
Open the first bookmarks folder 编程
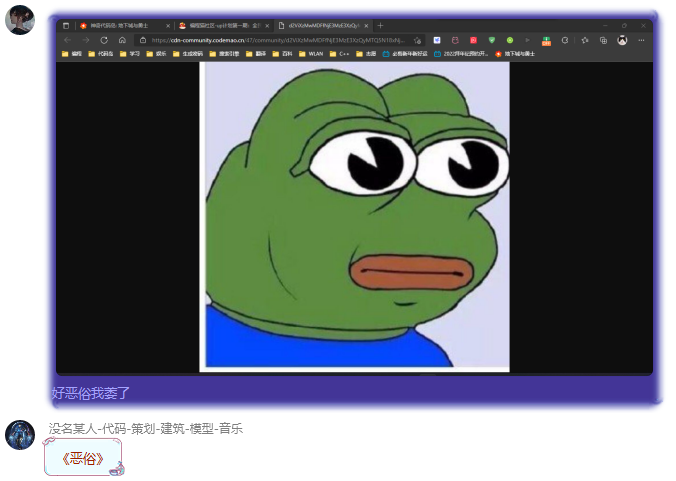[72, 54]
